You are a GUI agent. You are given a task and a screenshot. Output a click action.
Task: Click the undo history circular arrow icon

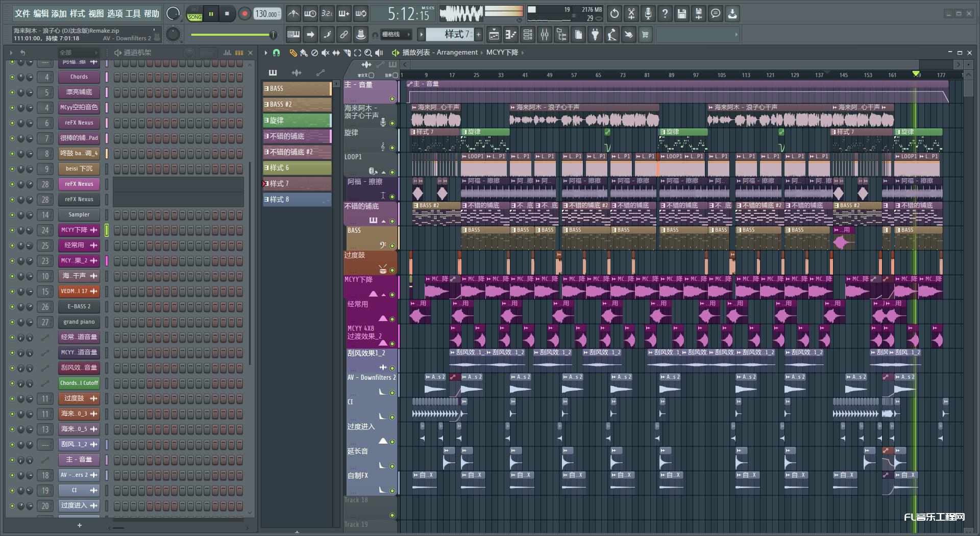615,14
